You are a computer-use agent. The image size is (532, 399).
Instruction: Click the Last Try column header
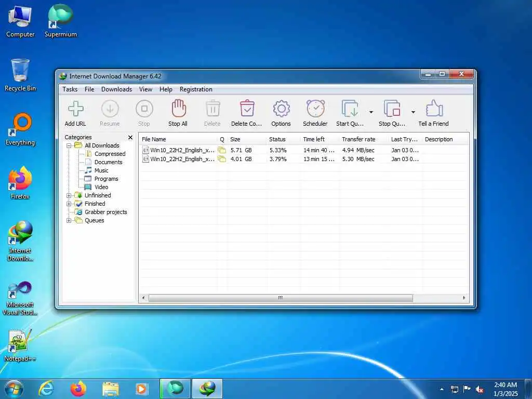click(405, 139)
